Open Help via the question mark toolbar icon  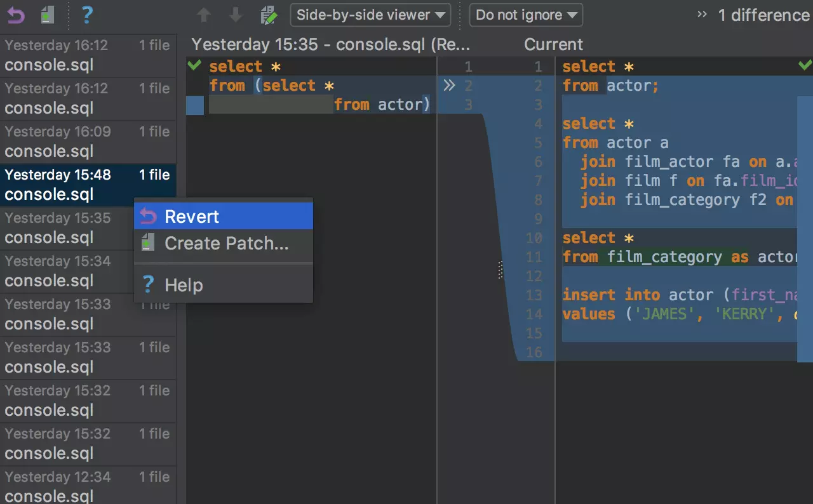coord(88,15)
